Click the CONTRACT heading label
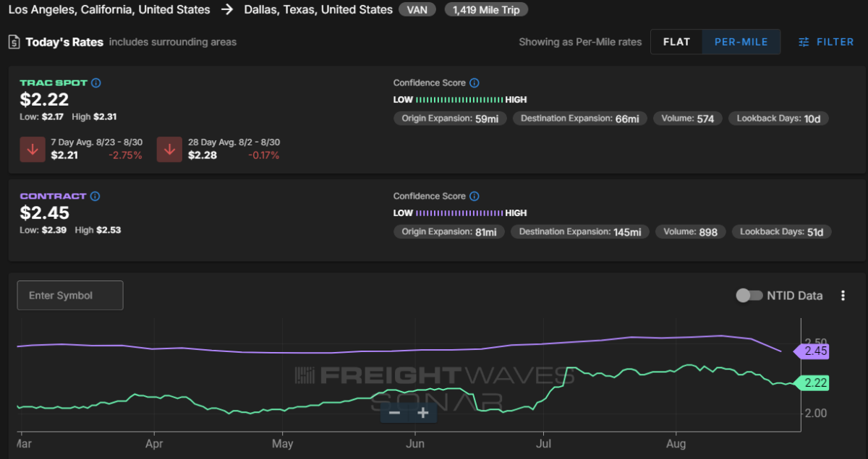 pos(53,196)
